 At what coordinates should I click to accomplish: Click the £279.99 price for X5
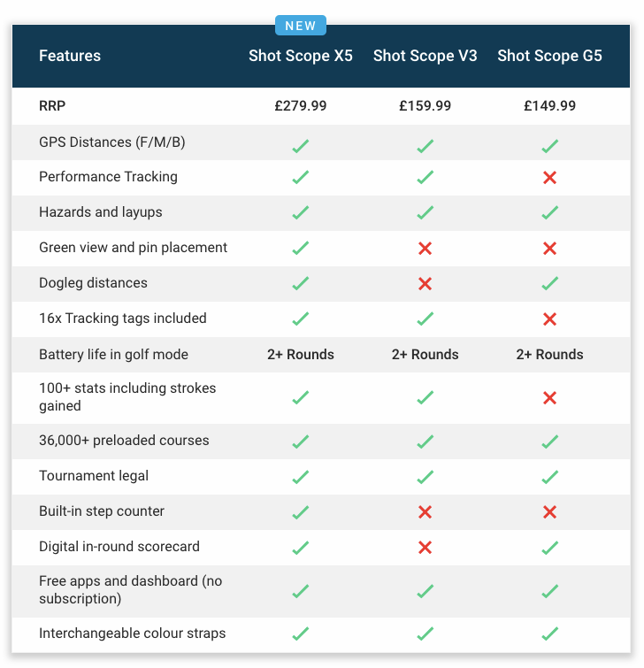(300, 105)
